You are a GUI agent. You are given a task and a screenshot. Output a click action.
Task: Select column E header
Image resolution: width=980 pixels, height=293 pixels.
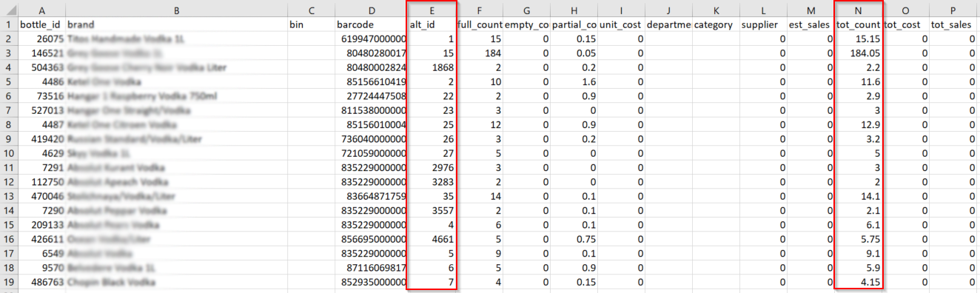(432, 10)
